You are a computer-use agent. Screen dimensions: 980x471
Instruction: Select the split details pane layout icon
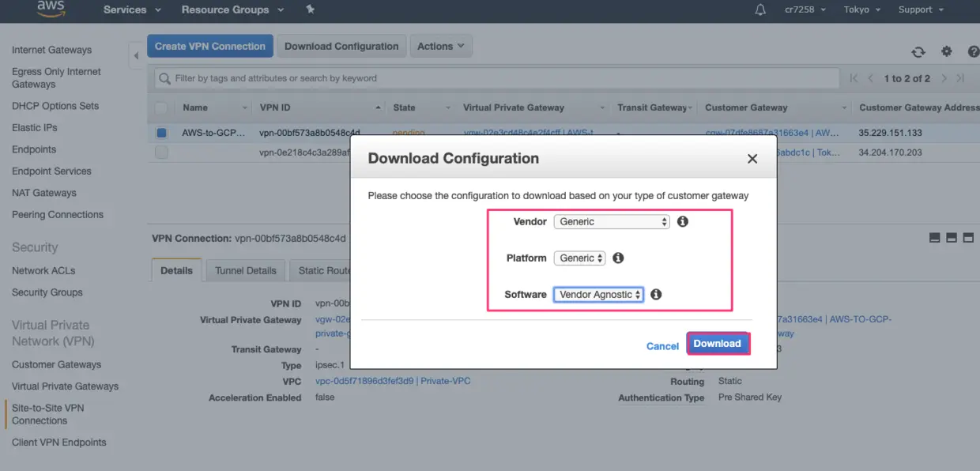tap(952, 237)
